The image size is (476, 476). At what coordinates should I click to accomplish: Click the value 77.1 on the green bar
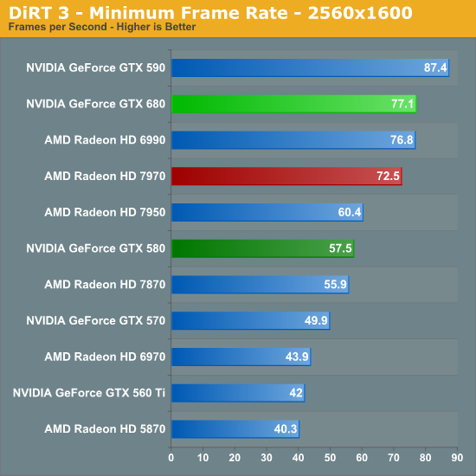click(402, 104)
